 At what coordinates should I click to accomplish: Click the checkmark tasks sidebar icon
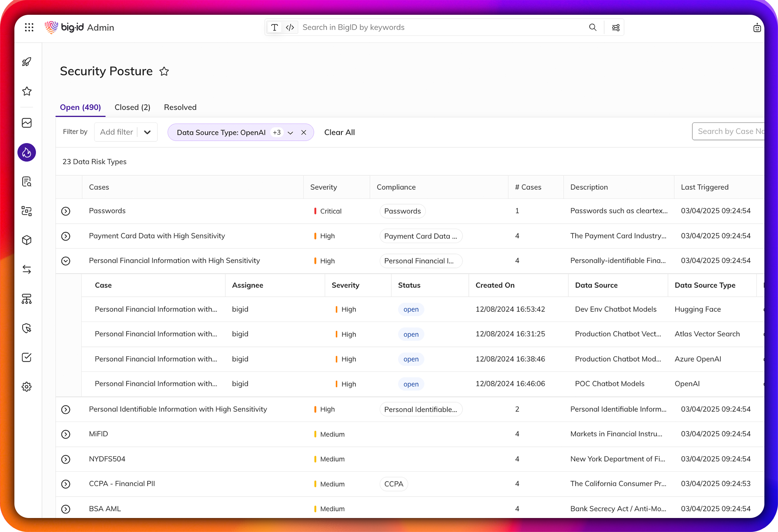tap(27, 357)
